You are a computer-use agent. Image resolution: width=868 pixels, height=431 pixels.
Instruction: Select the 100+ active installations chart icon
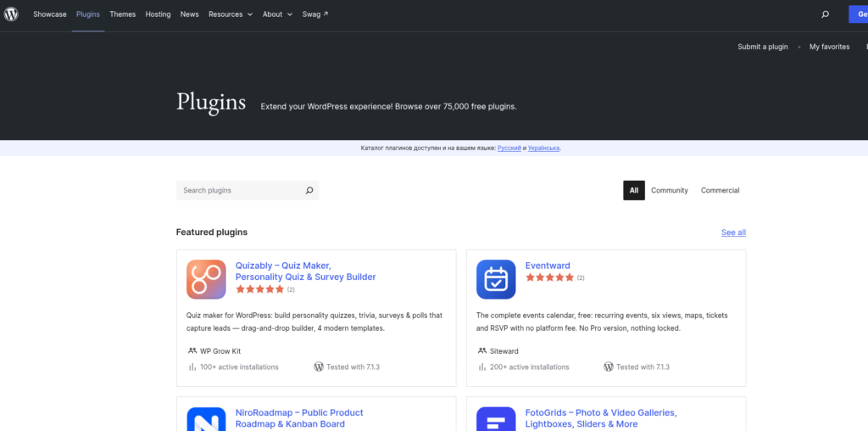pos(192,367)
